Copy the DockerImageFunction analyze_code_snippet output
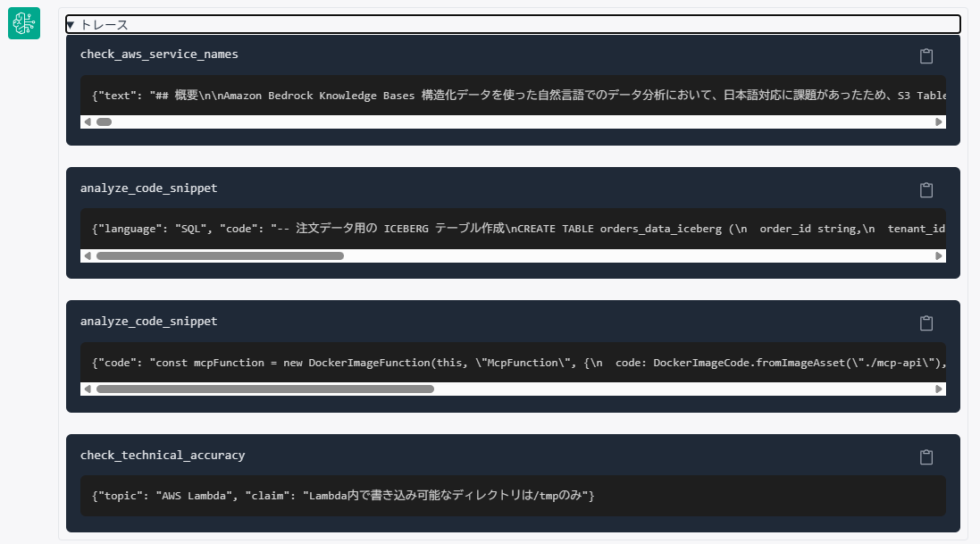This screenshot has width=980, height=544. pyautogui.click(x=926, y=323)
